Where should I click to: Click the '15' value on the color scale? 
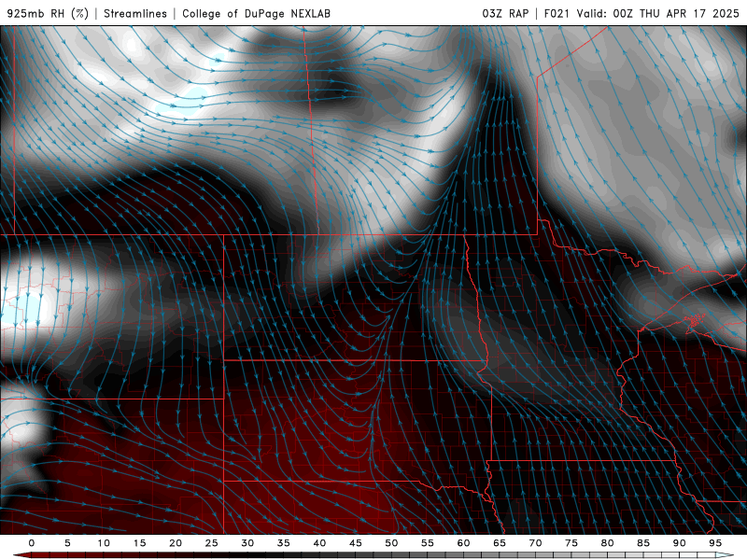click(139, 543)
